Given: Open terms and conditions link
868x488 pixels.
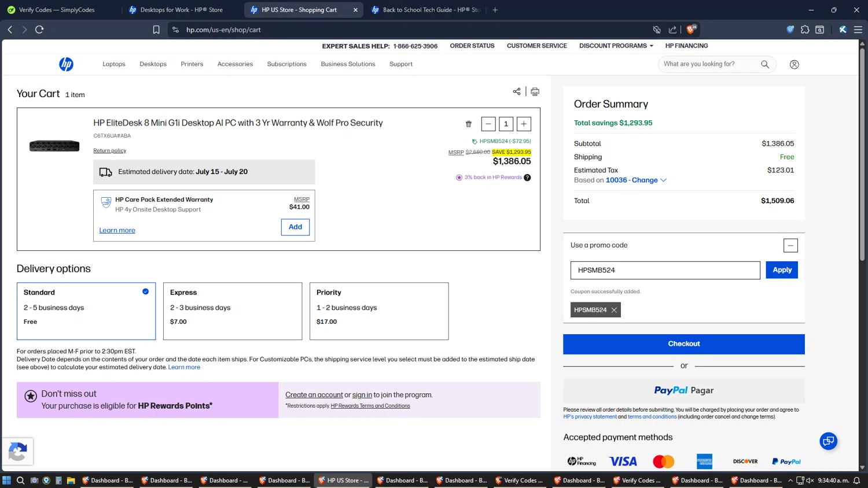Looking at the screenshot, I should (652, 417).
